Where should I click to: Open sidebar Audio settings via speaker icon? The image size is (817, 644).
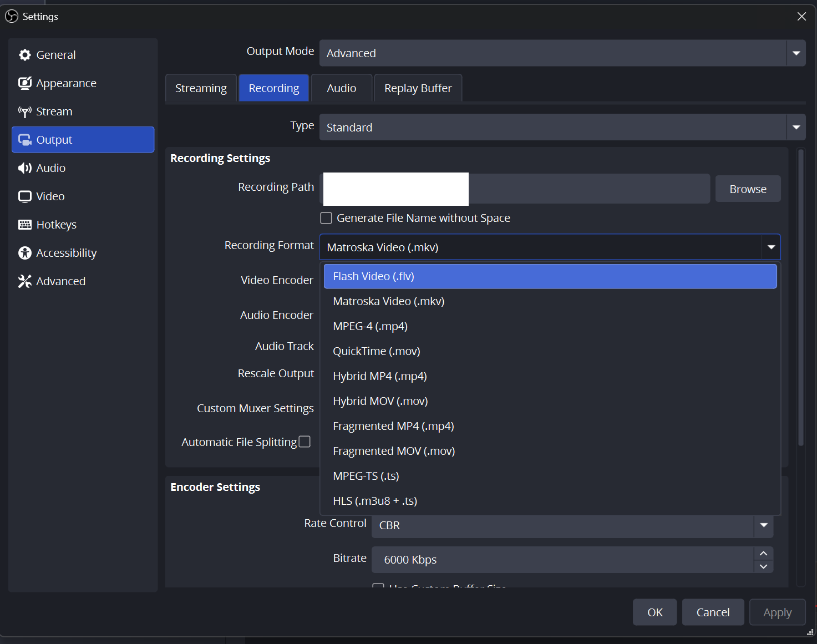tap(25, 168)
